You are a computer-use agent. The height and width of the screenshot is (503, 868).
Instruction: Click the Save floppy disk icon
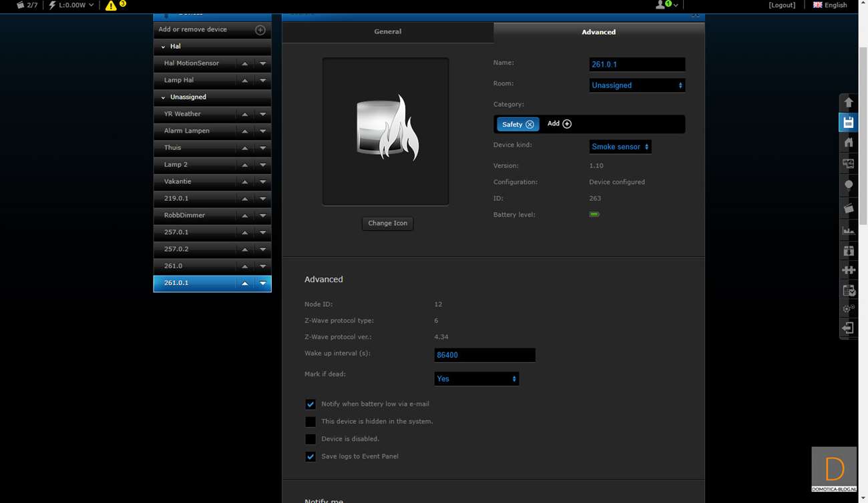point(849,122)
